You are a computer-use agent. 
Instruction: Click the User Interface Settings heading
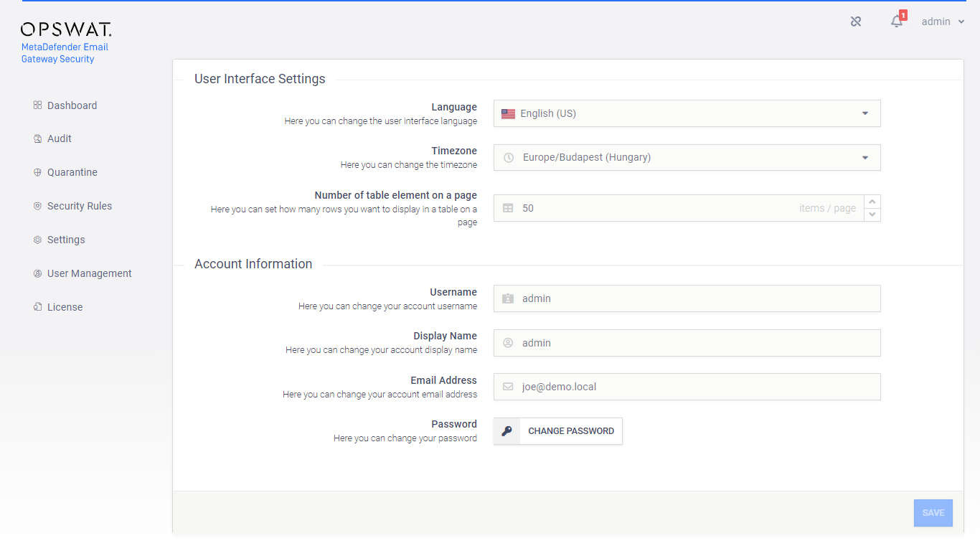pyautogui.click(x=260, y=79)
